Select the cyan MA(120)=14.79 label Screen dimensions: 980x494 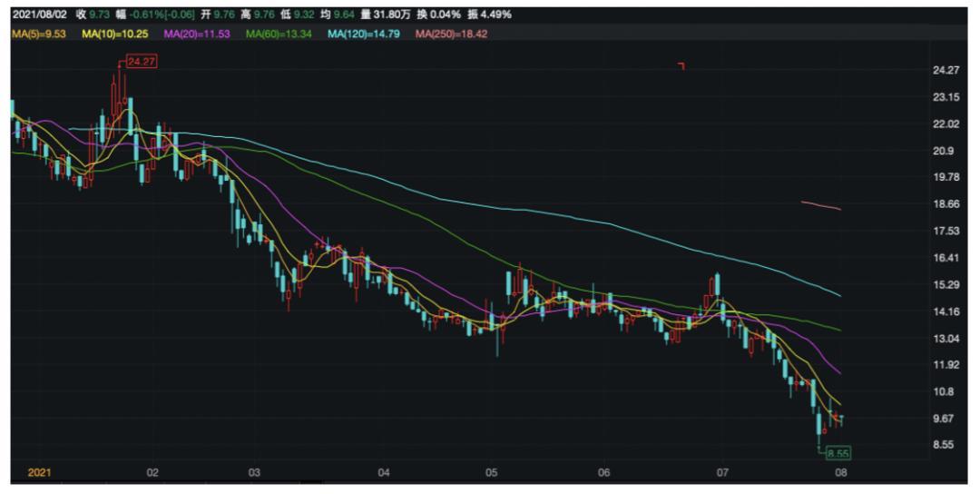pyautogui.click(x=361, y=34)
